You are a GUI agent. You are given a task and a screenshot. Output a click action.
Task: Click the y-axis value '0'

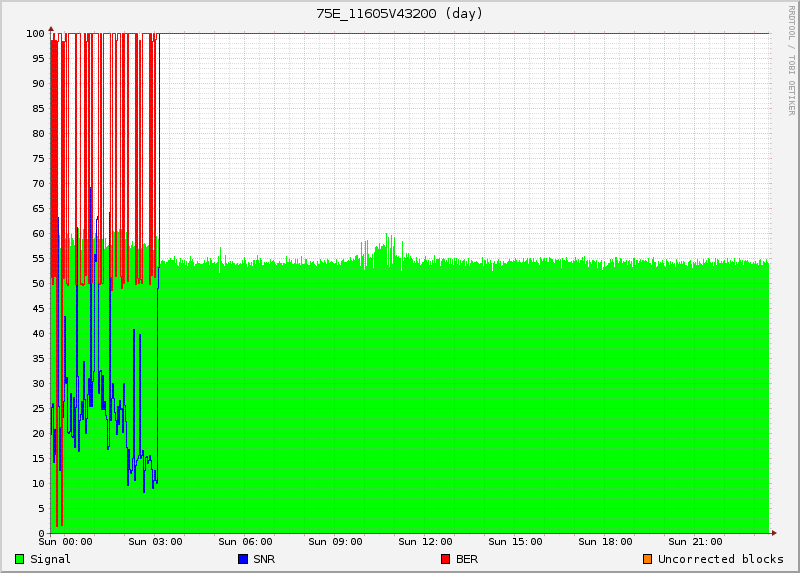[41, 534]
